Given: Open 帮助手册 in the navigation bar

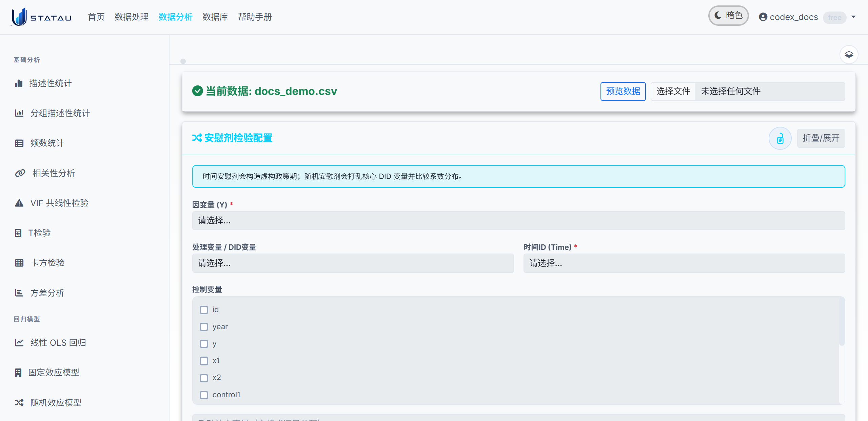Looking at the screenshot, I should coord(255,17).
